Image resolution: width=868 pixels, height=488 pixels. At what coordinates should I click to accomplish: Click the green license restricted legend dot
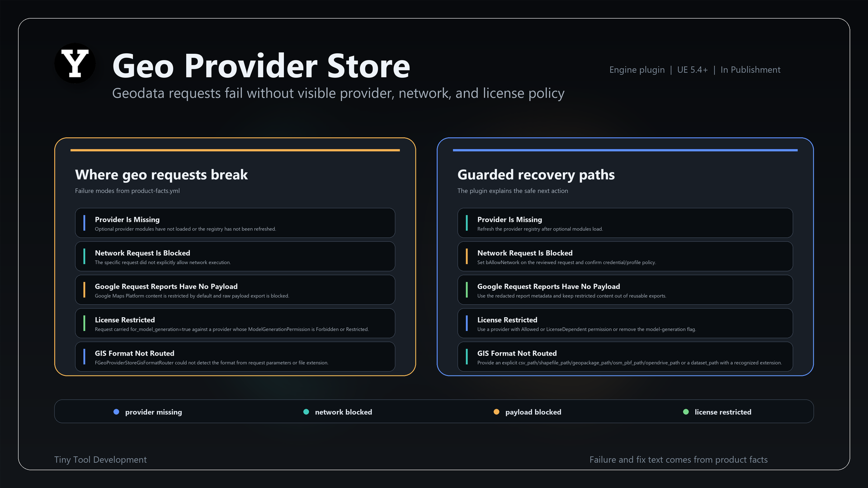tap(686, 412)
